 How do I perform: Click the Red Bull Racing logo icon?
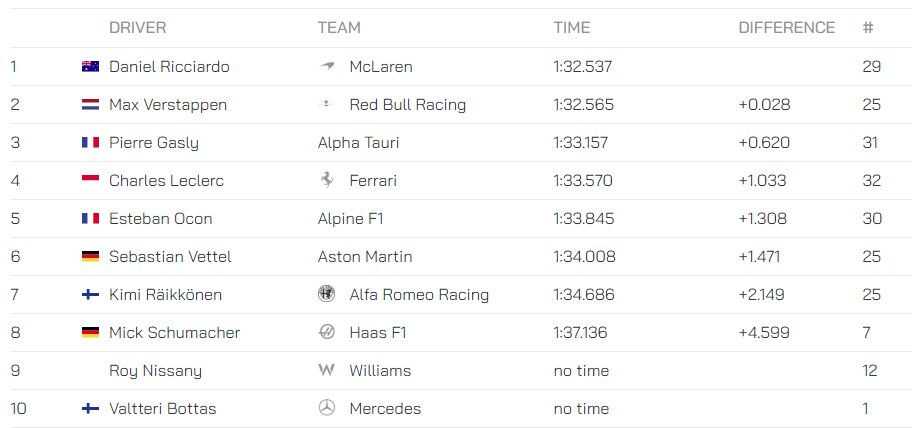point(327,104)
